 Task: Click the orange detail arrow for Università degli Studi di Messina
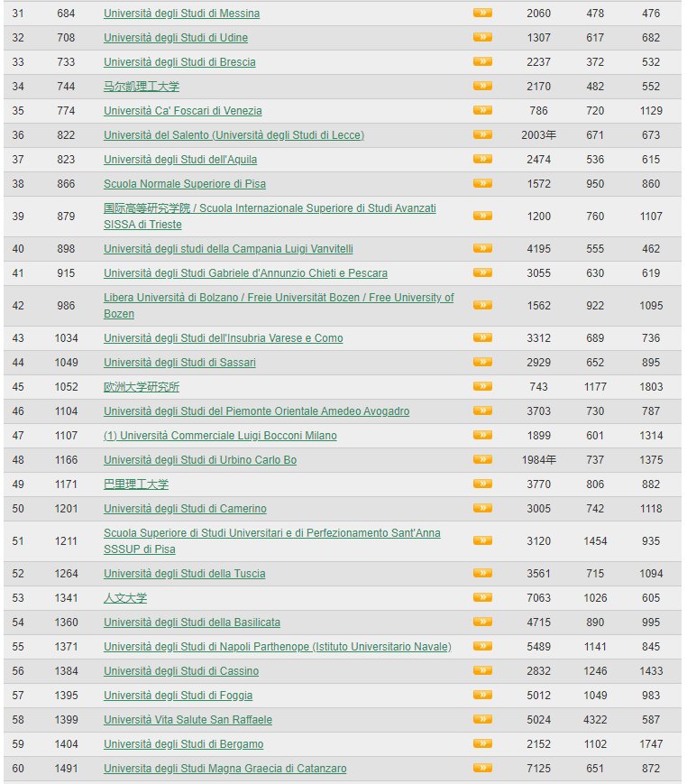[x=482, y=13]
